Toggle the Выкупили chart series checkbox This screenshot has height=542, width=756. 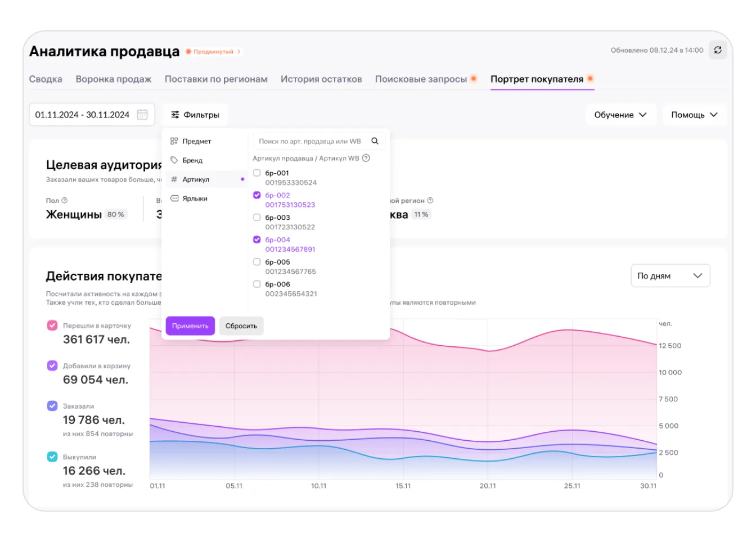click(52, 457)
